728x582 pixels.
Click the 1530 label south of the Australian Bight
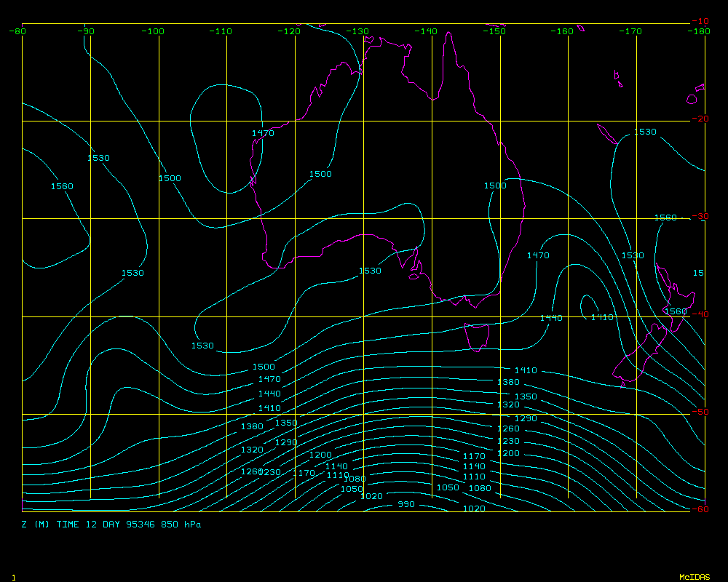(x=370, y=271)
